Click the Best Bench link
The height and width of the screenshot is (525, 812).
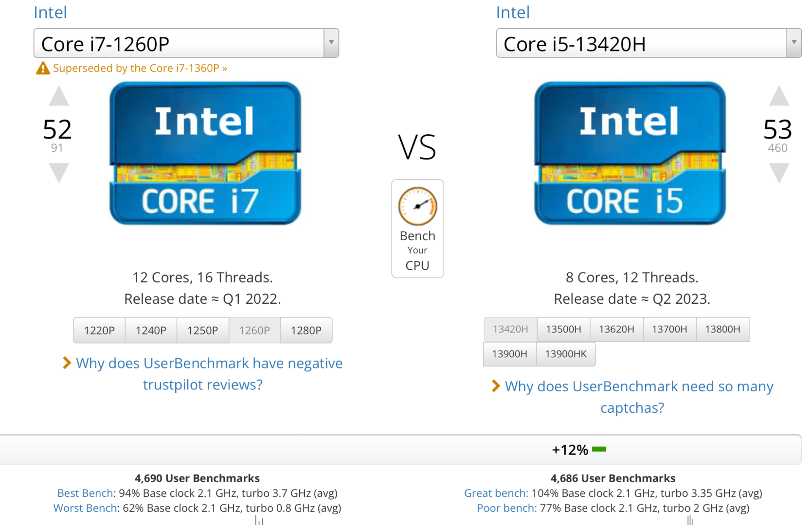pyautogui.click(x=85, y=493)
